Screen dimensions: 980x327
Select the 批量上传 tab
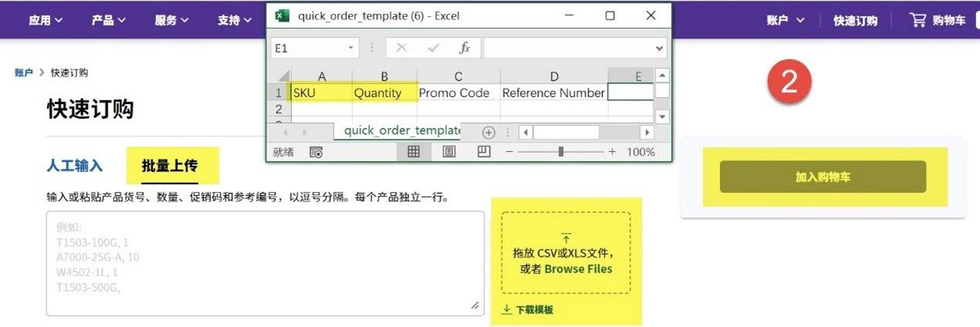click(x=170, y=166)
